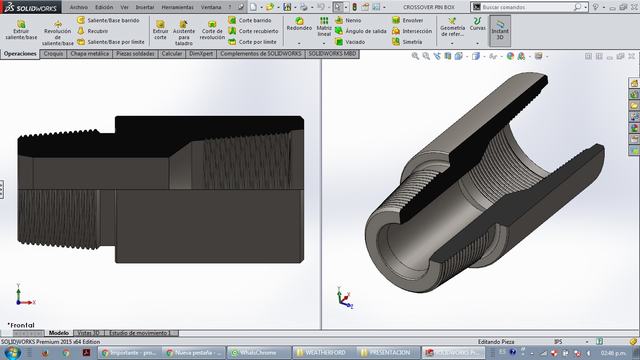Click the Print icon
The height and width of the screenshot is (360, 640).
(x=304, y=7)
